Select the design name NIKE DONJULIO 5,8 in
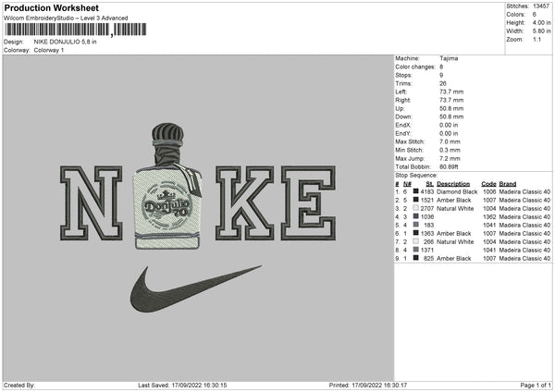The height and width of the screenshot is (392, 555). (65, 42)
